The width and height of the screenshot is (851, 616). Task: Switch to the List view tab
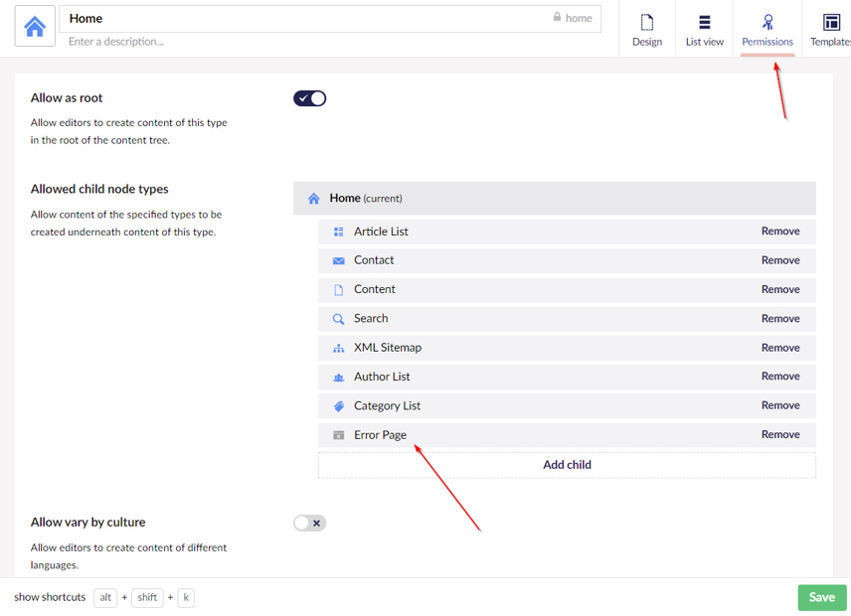[704, 29]
